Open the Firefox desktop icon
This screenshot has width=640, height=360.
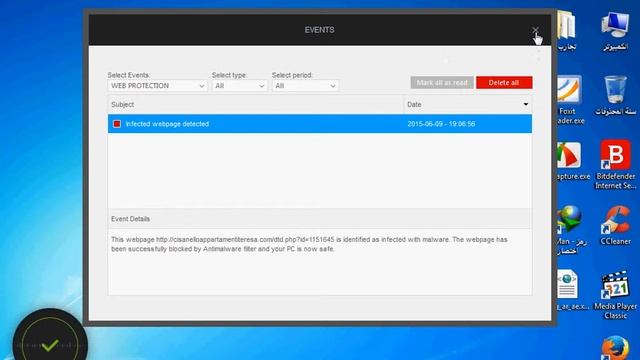coord(615,348)
